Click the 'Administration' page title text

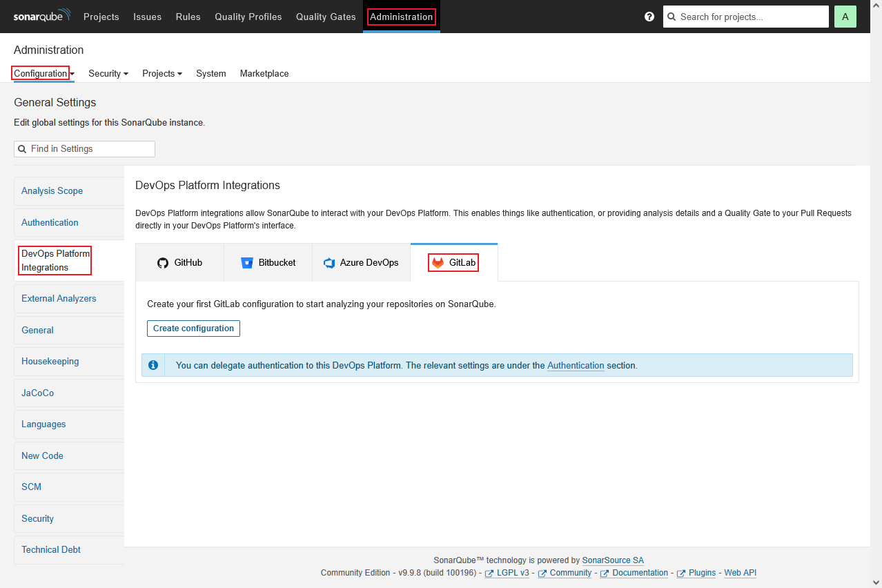[x=49, y=50]
